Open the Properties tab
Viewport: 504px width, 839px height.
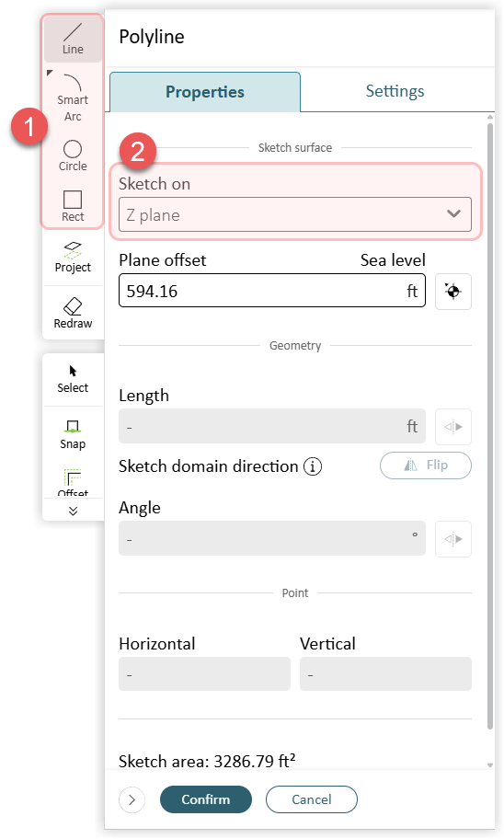pyautogui.click(x=205, y=92)
